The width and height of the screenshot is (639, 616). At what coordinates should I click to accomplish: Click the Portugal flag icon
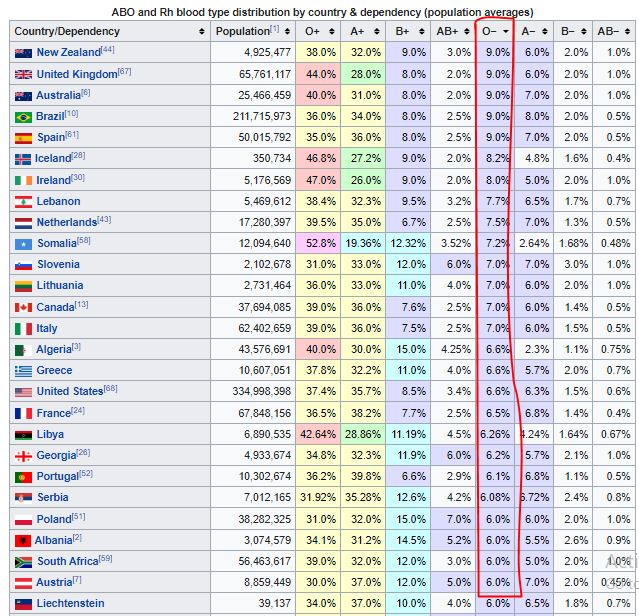[x=23, y=477]
